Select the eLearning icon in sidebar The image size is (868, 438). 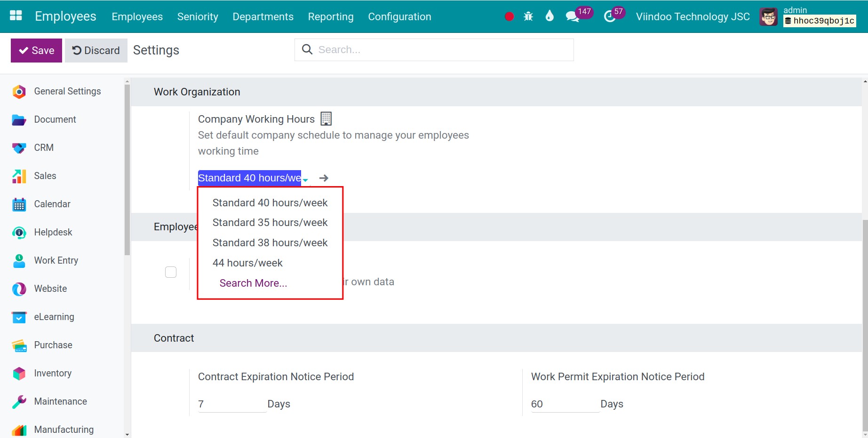[x=19, y=317]
